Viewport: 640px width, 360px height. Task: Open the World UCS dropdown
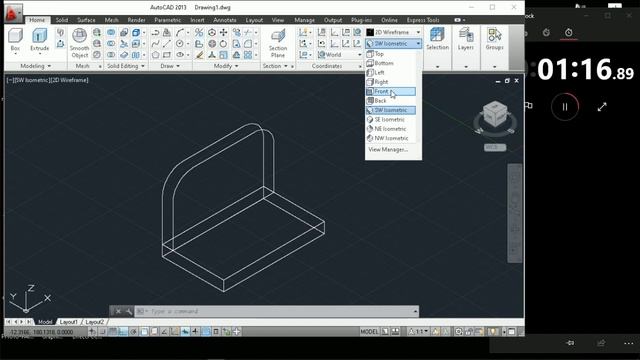click(x=340, y=55)
